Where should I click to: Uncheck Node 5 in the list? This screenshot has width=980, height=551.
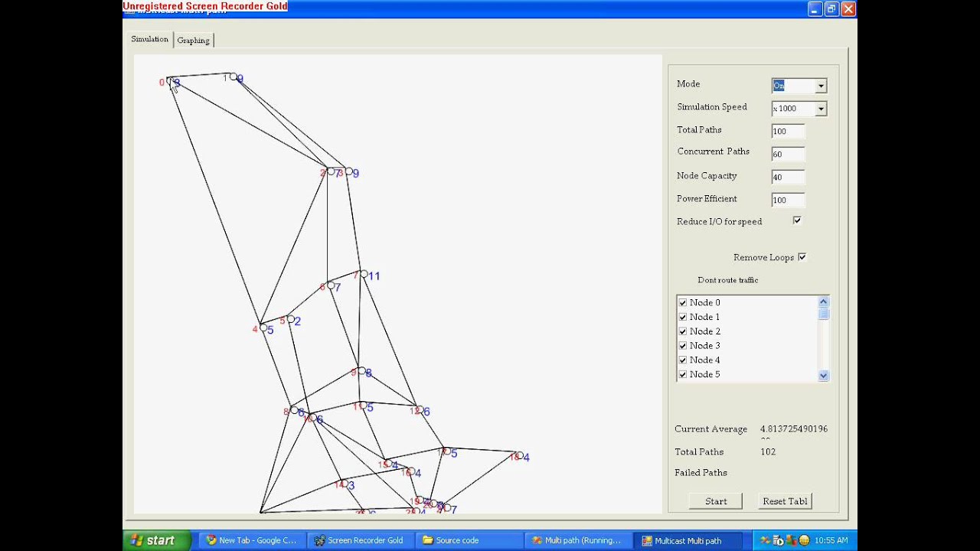point(683,375)
